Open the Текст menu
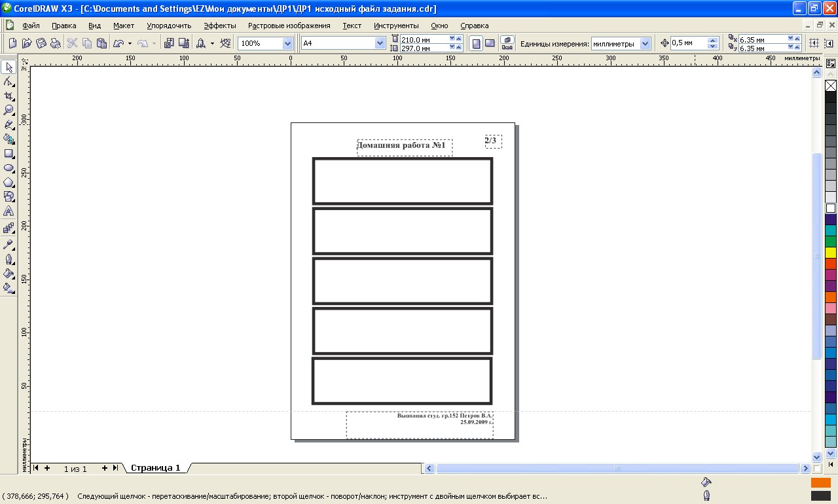The image size is (838, 504). pos(352,26)
